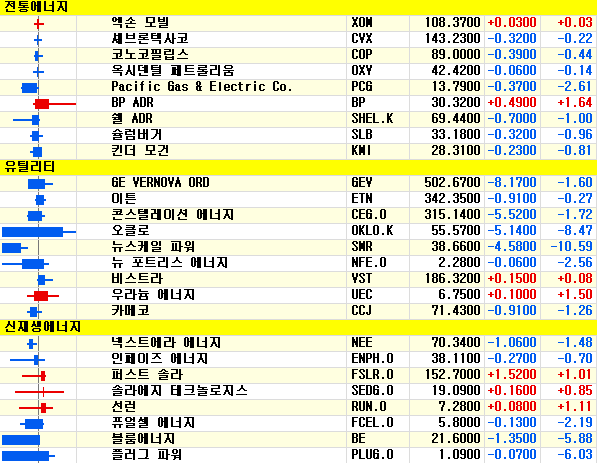Image resolution: width=597 pixels, height=463 pixels.
Task: Click the KMI ticker symbol
Action: click(x=361, y=151)
